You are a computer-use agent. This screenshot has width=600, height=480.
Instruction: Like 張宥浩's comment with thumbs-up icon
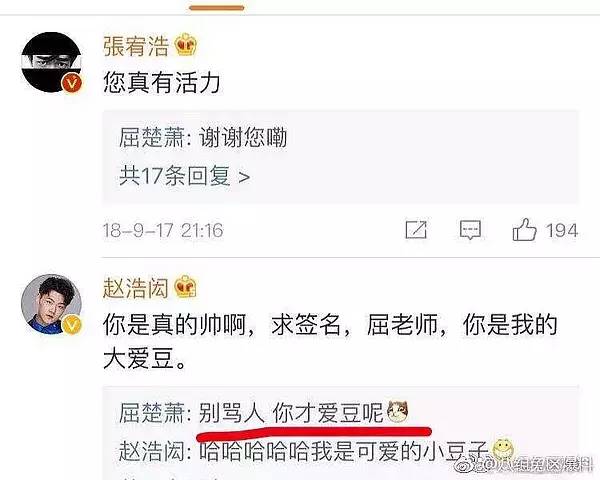coord(524,230)
